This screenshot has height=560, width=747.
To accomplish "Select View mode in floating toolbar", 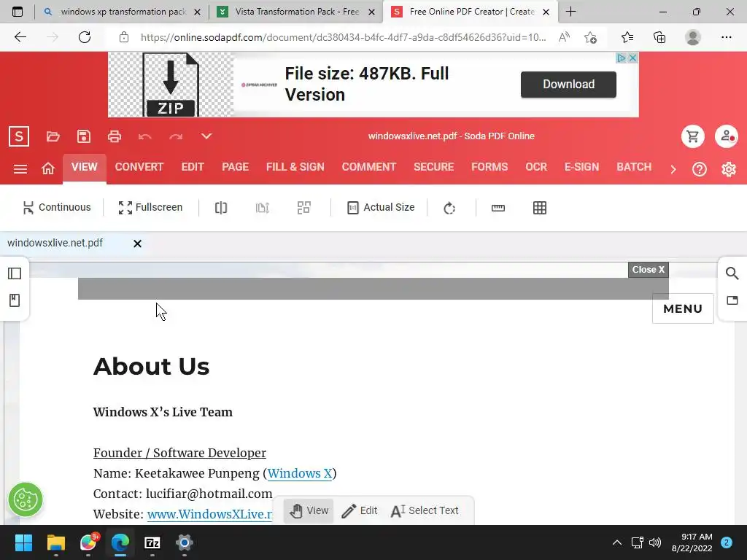I will tap(309, 510).
